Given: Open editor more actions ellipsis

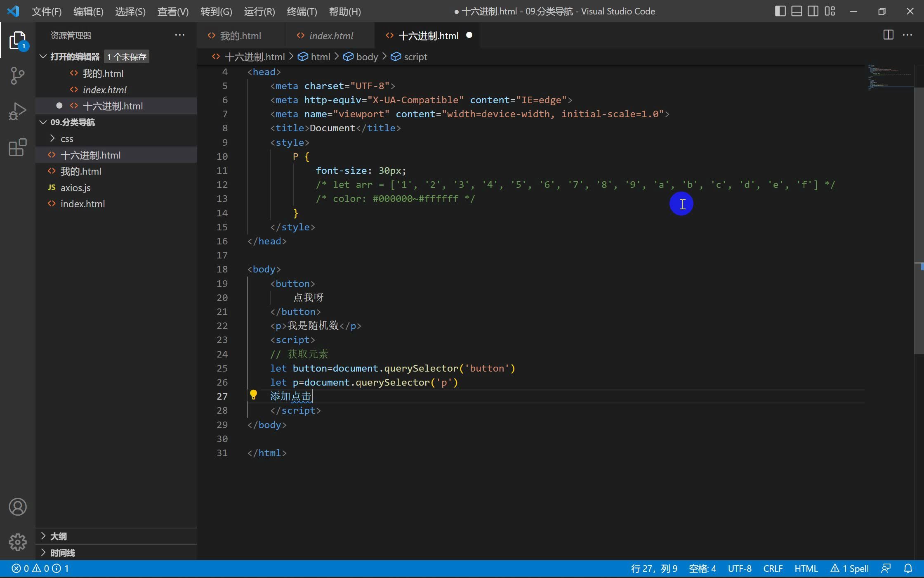Looking at the screenshot, I should (907, 35).
